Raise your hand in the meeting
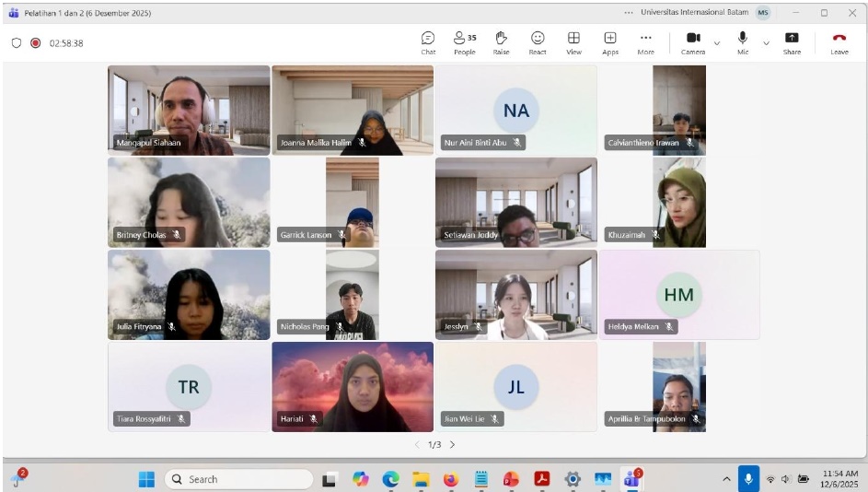The height and width of the screenshot is (492, 868). 501,42
